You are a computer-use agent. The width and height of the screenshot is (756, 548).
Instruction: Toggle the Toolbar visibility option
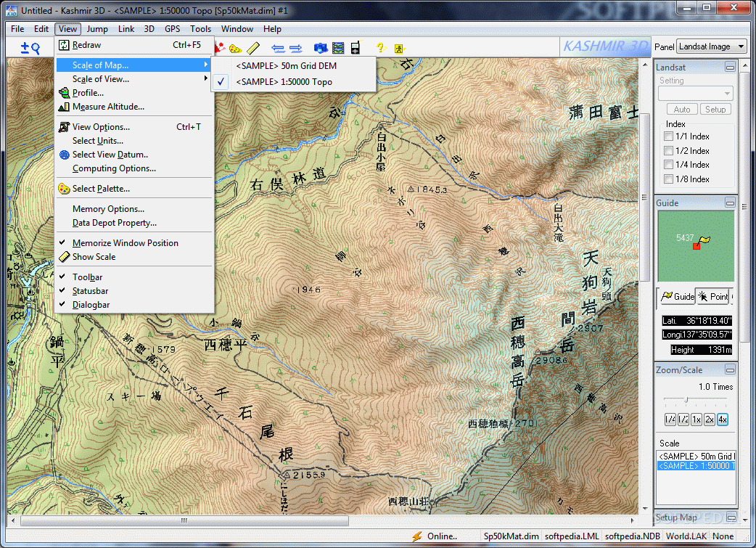(135, 277)
